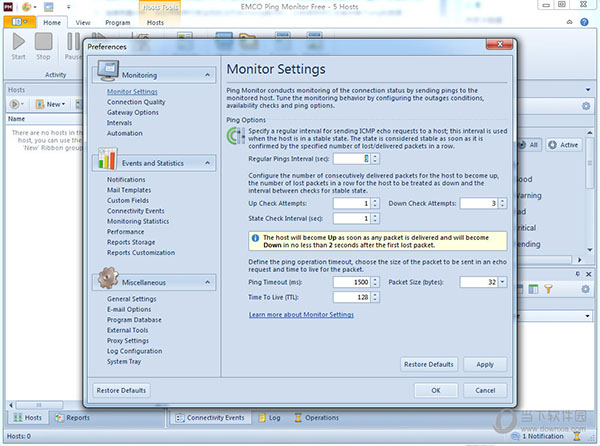This screenshot has width=600, height=446.
Task: Open the New host dropdown arrow
Action: coord(64,104)
